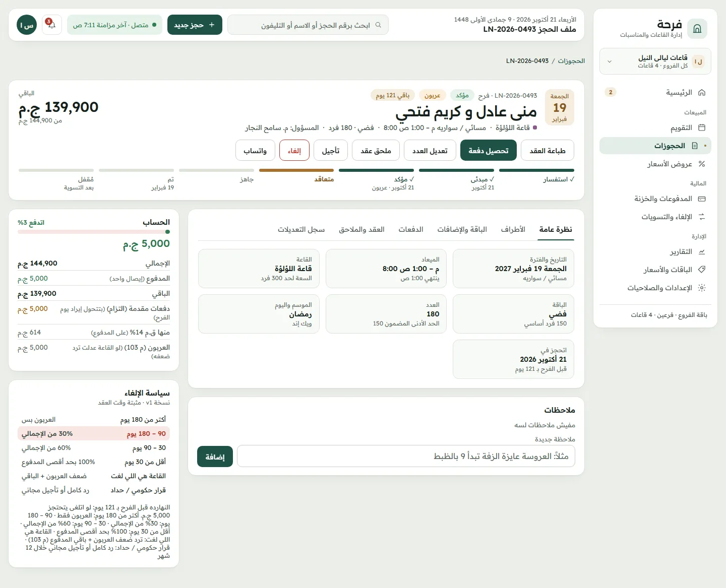
Task: Click the swap icon beside الإلغاء والتسويات
Action: (x=702, y=217)
